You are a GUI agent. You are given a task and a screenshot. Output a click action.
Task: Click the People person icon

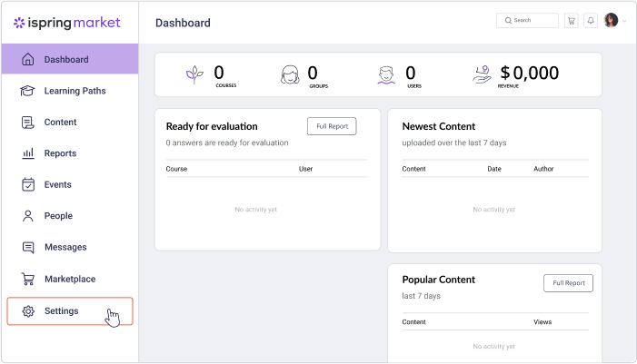coord(27,216)
